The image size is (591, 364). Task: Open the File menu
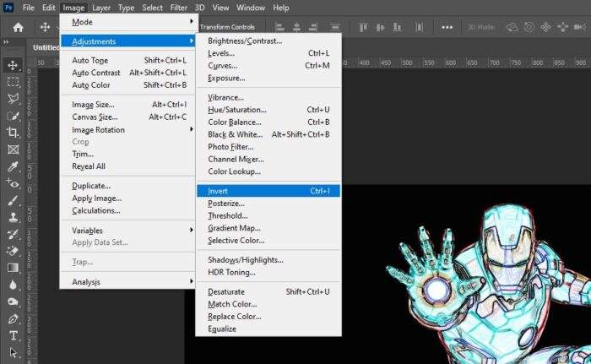coord(28,8)
